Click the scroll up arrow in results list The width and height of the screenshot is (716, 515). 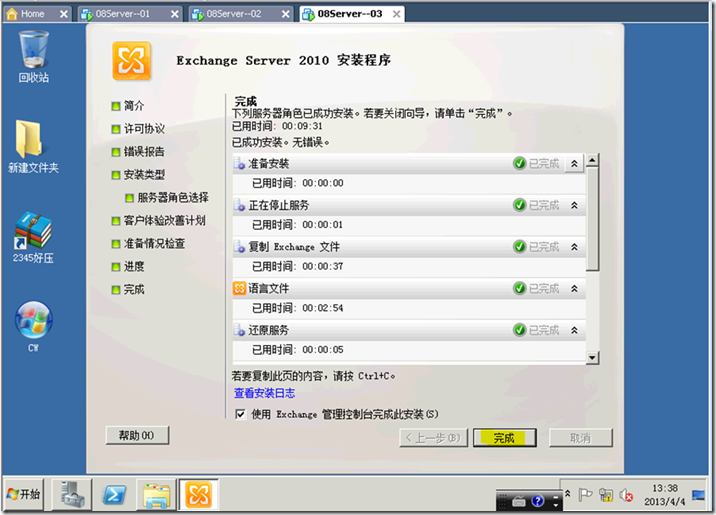point(592,160)
